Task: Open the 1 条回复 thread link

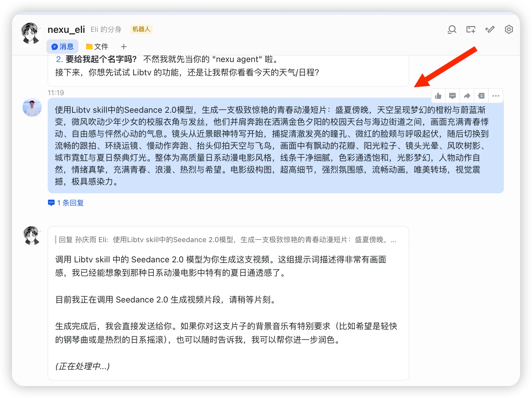Action: point(66,203)
